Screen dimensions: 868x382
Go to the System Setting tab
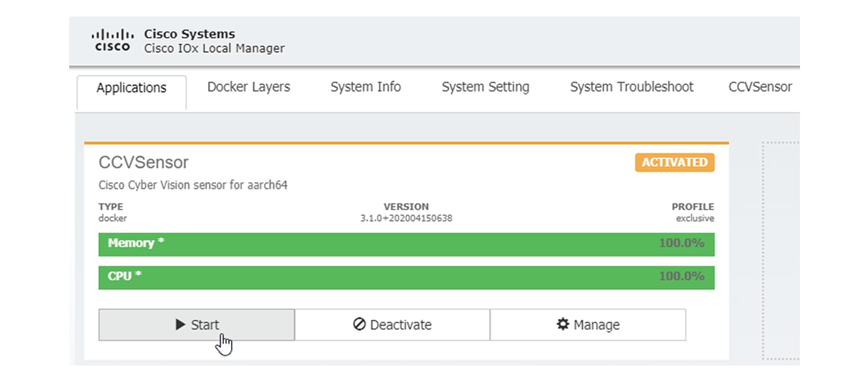pyautogui.click(x=485, y=87)
